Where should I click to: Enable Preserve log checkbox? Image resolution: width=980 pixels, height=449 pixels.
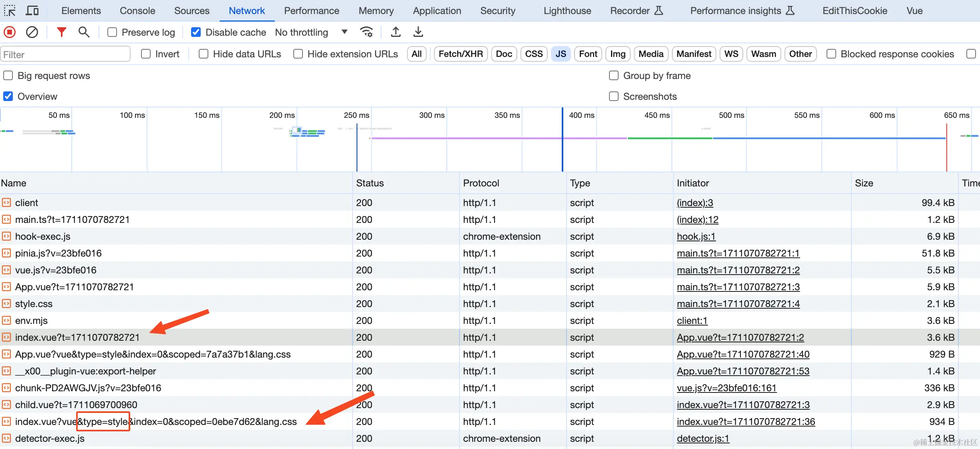[x=113, y=32]
